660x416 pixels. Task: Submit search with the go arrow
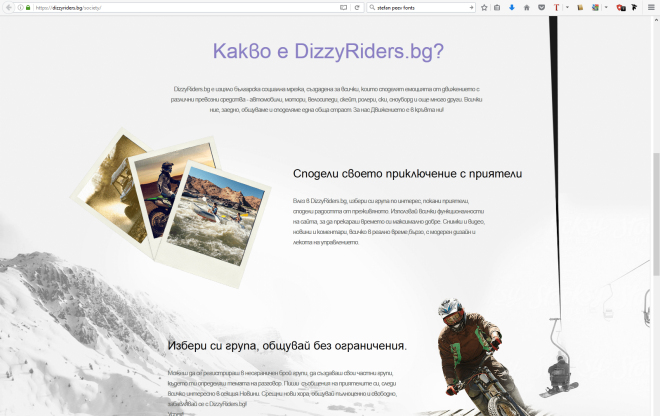(470, 7)
